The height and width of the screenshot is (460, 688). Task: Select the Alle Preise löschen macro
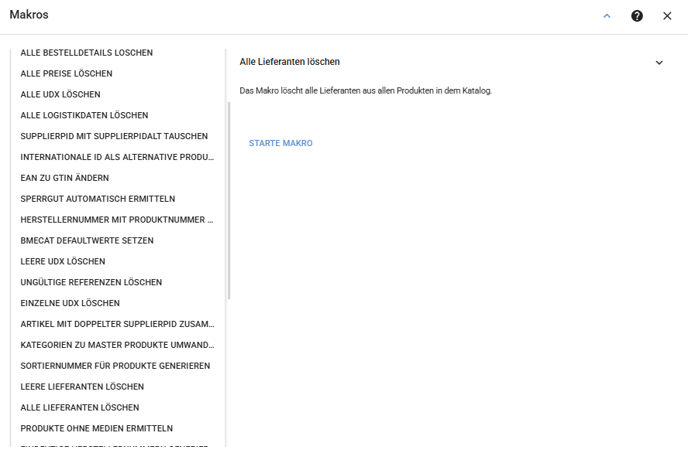(x=66, y=74)
